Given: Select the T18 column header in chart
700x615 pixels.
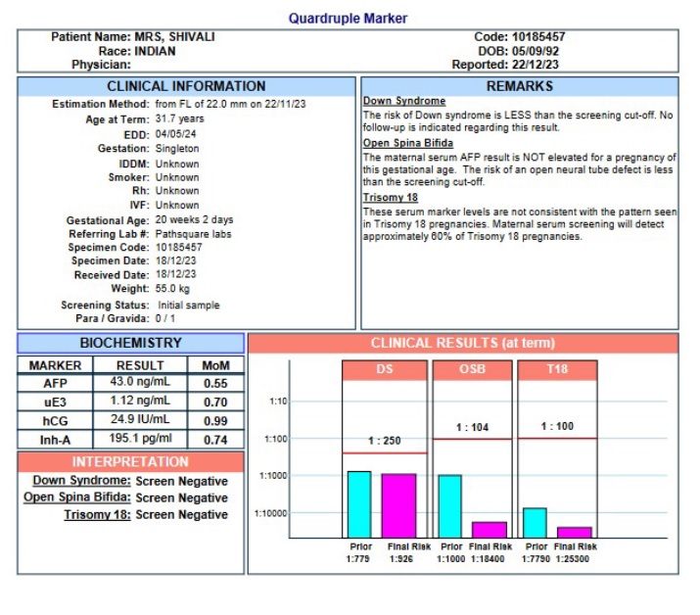Looking at the screenshot, I should [556, 369].
